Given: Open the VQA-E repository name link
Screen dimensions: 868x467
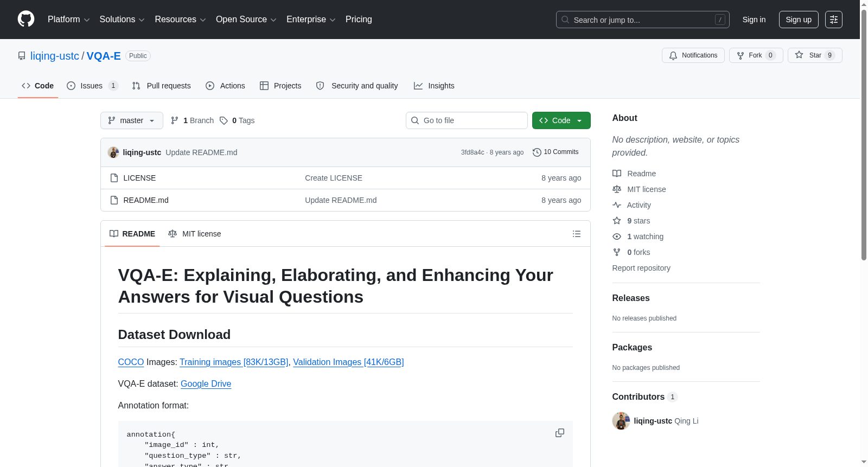Looking at the screenshot, I should [x=104, y=56].
